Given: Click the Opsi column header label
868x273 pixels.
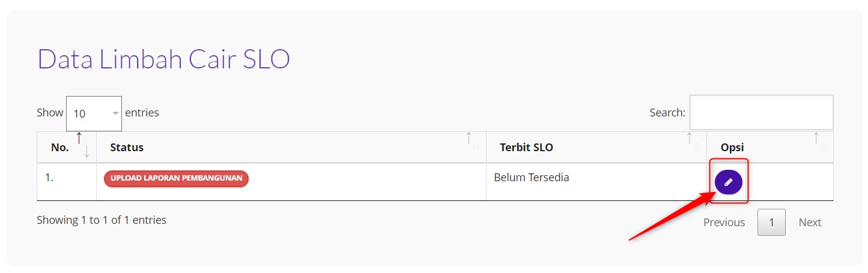Looking at the screenshot, I should 732,147.
